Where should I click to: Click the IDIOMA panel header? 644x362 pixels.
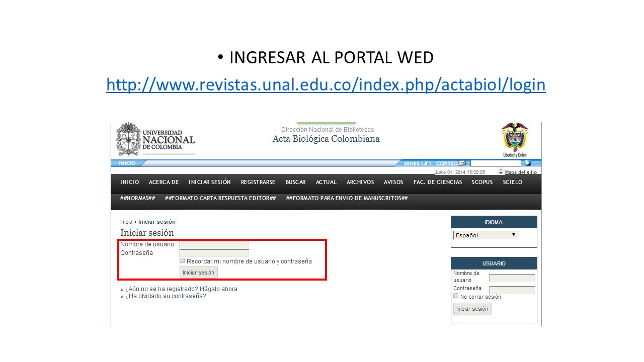point(494,222)
